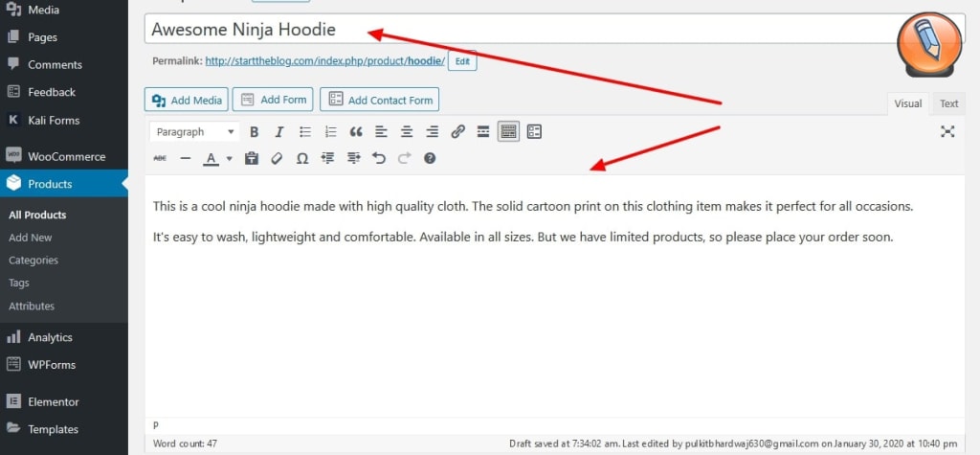The height and width of the screenshot is (455, 980).
Task: Open product Attributes submenu
Action: click(32, 306)
